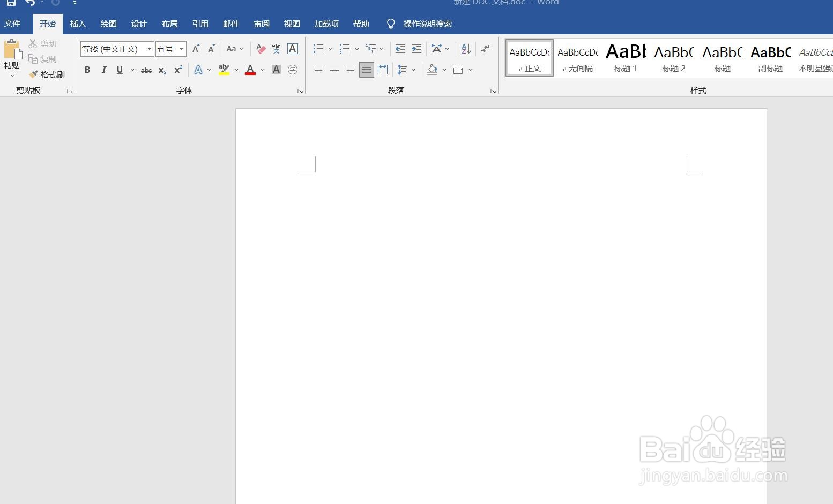The height and width of the screenshot is (504, 833).
Task: Switch to the 引用 tab
Action: coord(200,24)
